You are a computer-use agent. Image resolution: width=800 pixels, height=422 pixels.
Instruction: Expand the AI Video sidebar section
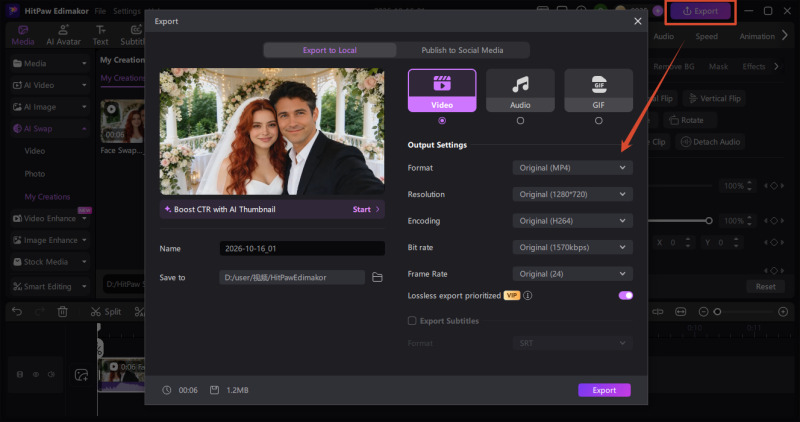(49, 85)
